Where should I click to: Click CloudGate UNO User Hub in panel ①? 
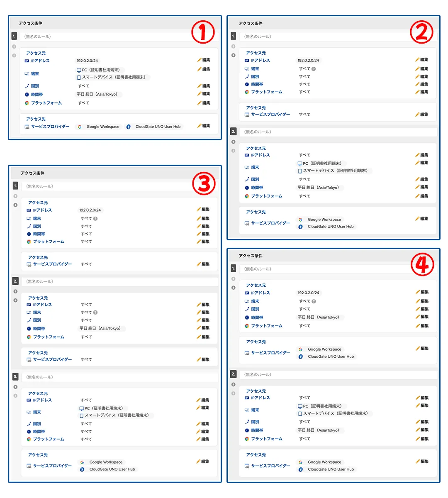[x=154, y=127]
